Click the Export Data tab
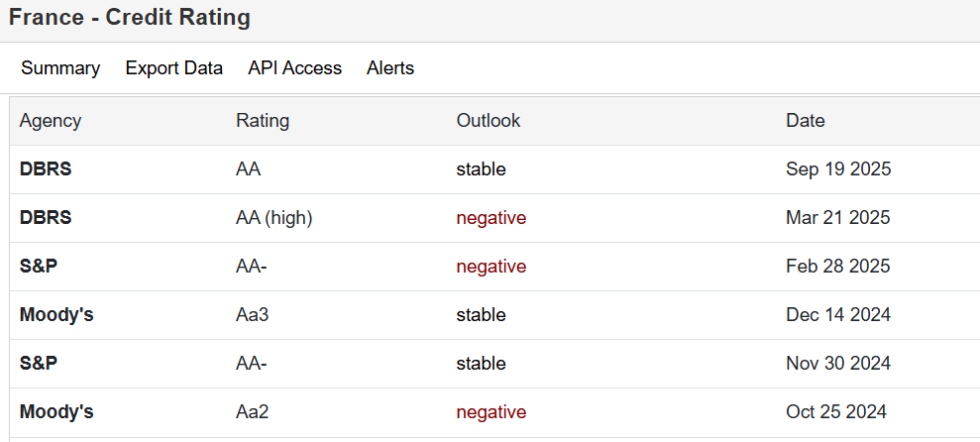 tap(173, 68)
